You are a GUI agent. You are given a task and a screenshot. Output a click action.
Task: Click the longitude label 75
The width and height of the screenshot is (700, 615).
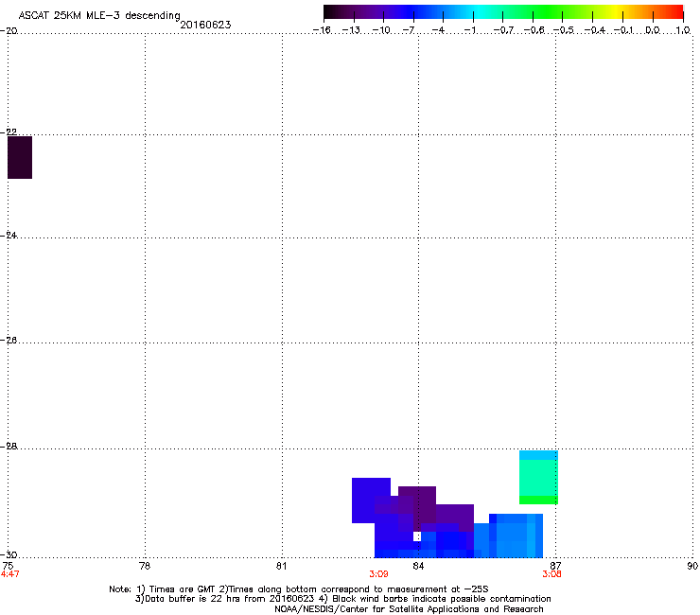pyautogui.click(x=8, y=566)
